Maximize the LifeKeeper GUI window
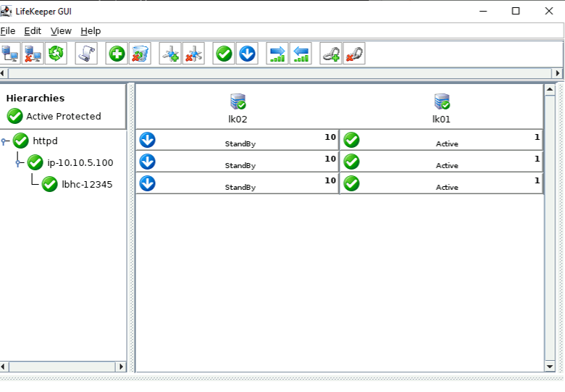Image resolution: width=565 pixels, height=392 pixels. [516, 11]
